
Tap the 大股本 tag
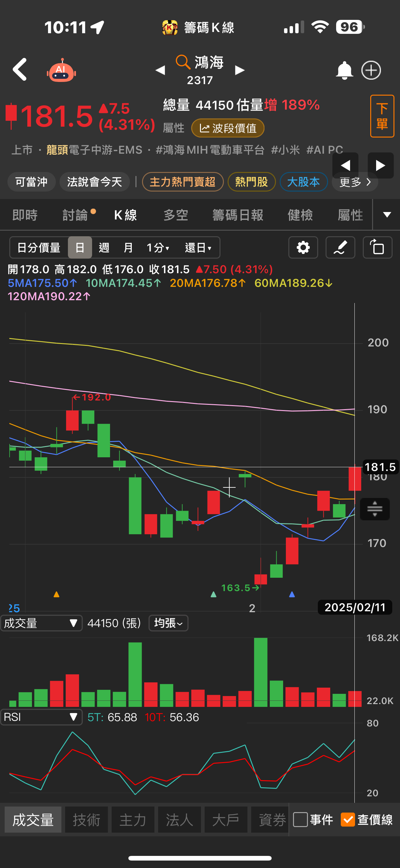click(303, 182)
